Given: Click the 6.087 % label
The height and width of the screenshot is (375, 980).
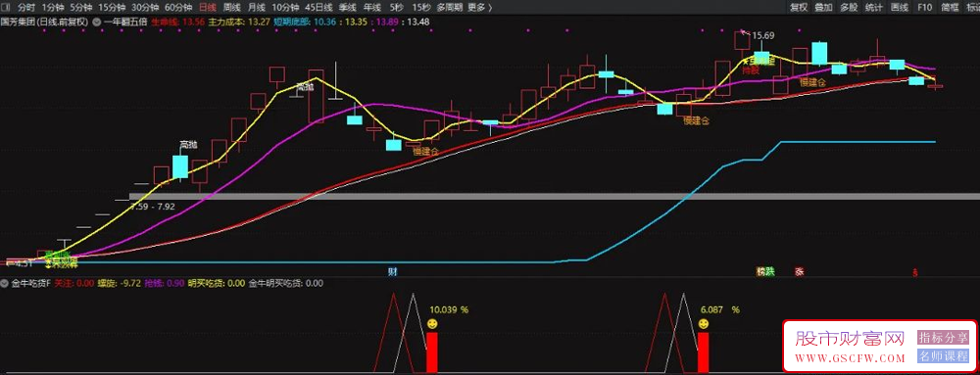Looking at the screenshot, I should (x=720, y=309).
